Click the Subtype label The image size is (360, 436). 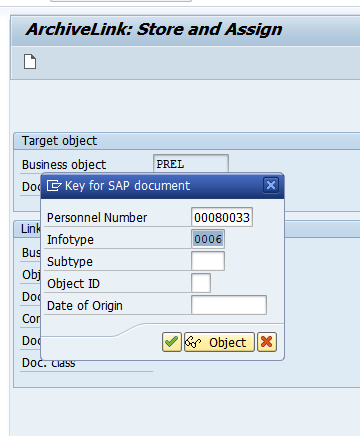pos(70,262)
